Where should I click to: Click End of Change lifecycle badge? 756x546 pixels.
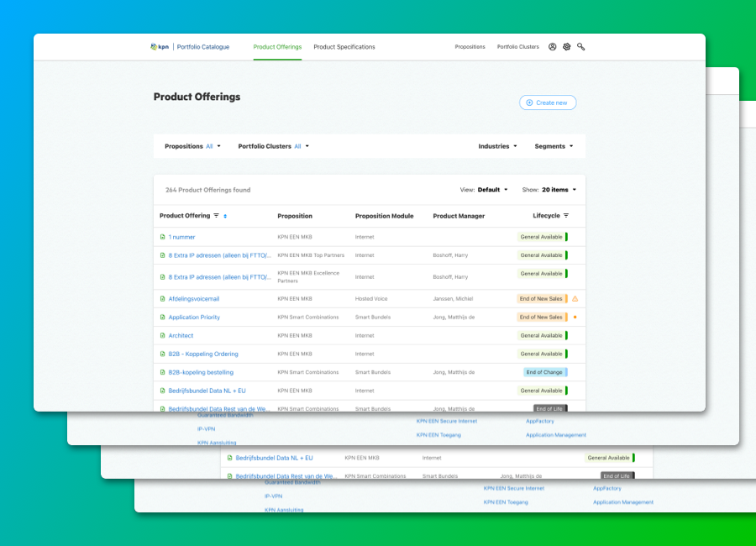pos(544,372)
